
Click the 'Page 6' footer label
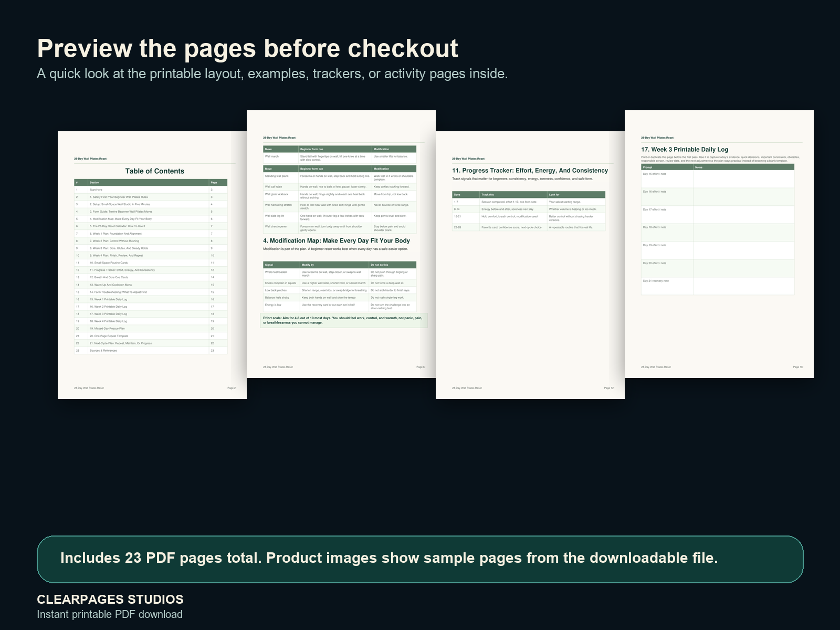(421, 367)
